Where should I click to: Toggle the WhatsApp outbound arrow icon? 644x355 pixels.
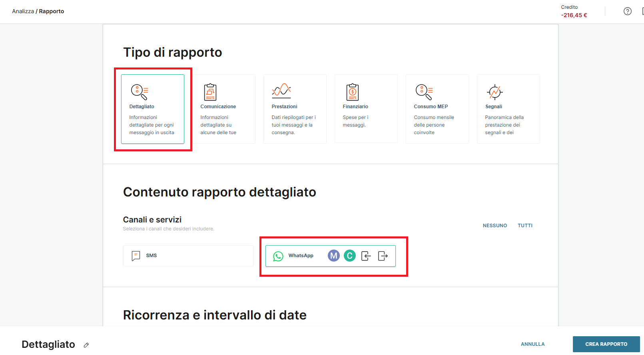tap(383, 256)
